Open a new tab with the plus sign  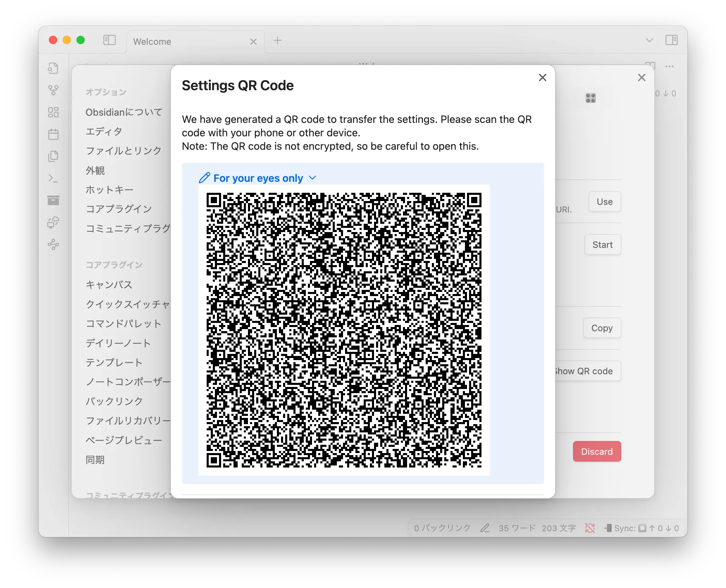tap(278, 40)
